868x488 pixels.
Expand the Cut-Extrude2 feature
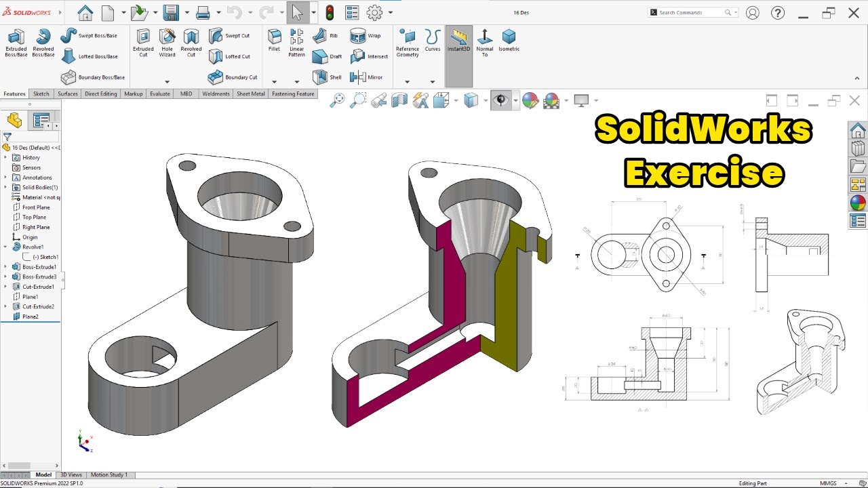click(x=6, y=306)
